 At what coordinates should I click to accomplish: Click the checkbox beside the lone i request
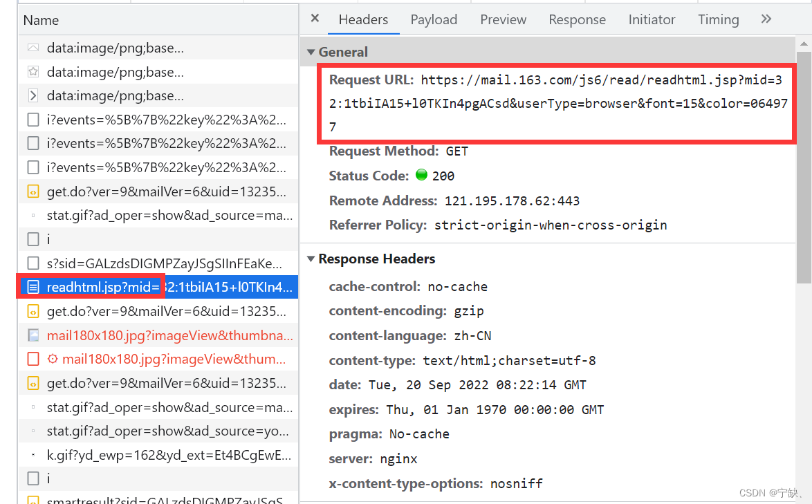[32, 239]
